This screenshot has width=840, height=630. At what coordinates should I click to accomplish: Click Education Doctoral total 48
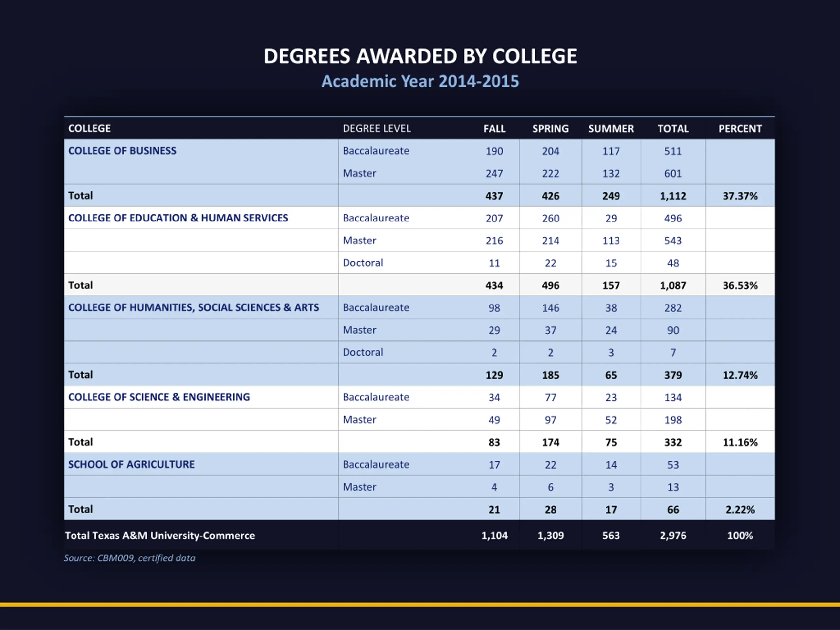coord(673,263)
